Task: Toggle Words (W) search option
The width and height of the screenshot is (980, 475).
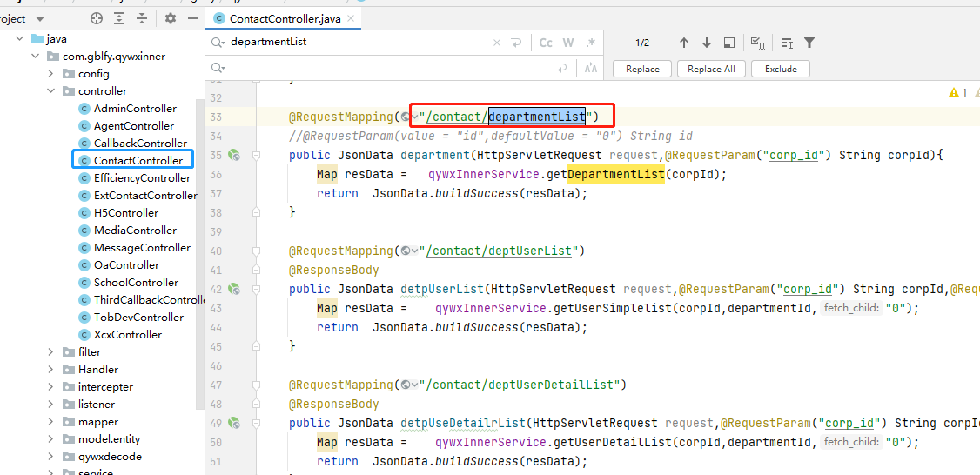Action: point(568,43)
